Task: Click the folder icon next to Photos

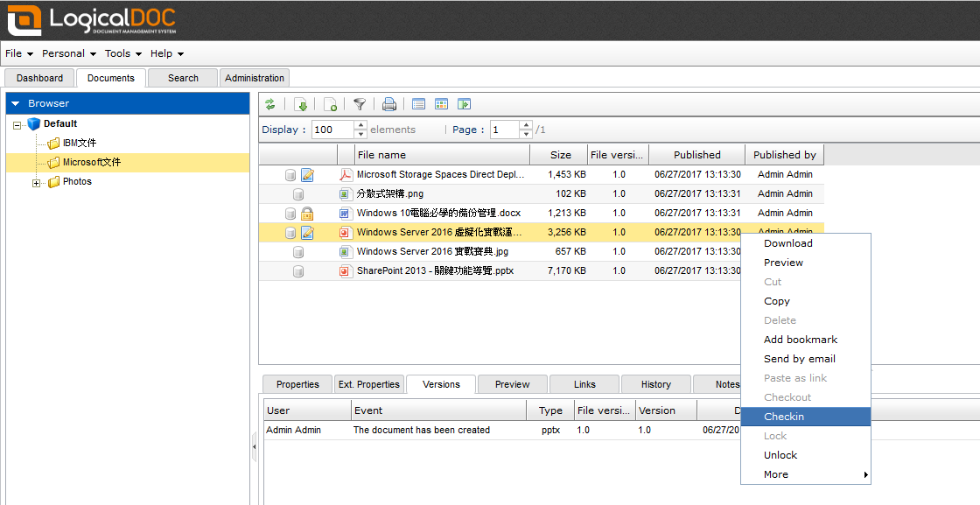Action: pyautogui.click(x=53, y=182)
